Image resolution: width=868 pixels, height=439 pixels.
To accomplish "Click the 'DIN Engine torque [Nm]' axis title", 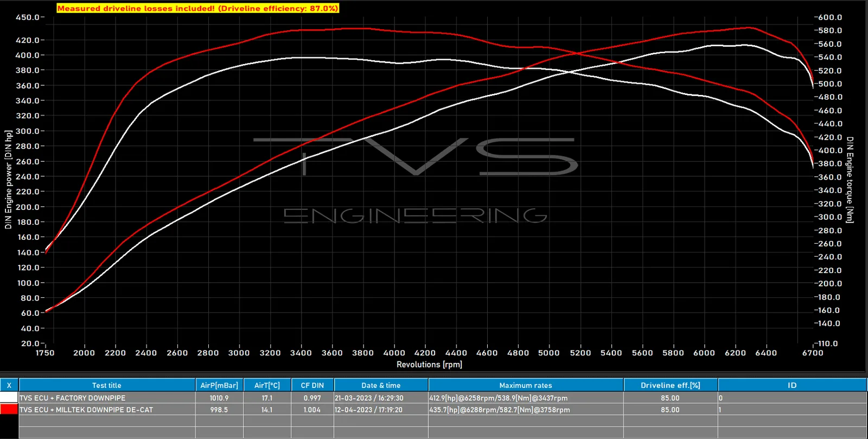I will 850,180.
